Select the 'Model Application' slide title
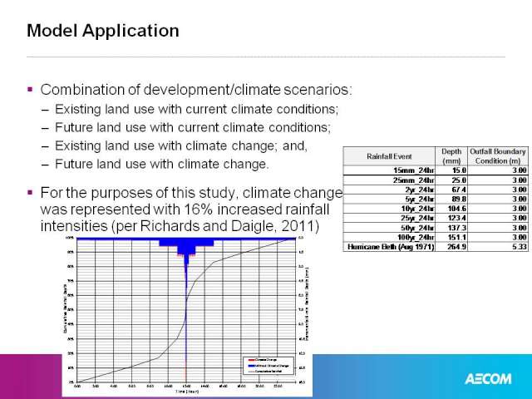The height and width of the screenshot is (399, 532). click(103, 31)
